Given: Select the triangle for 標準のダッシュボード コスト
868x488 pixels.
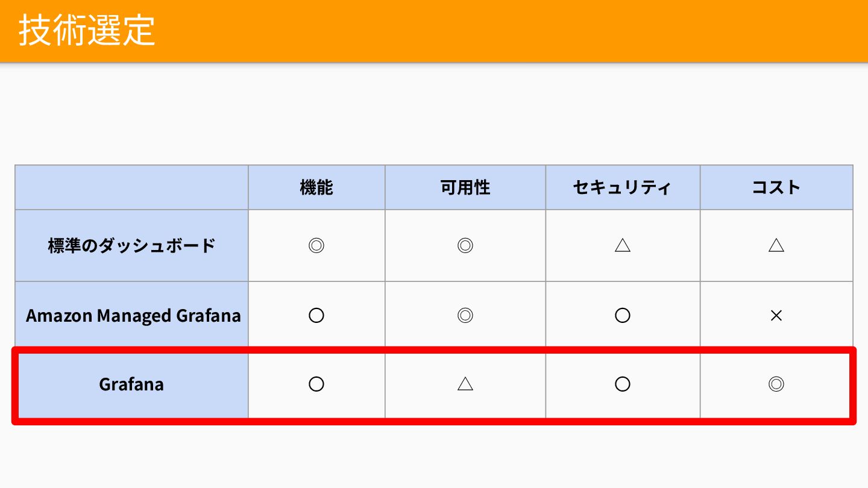Looking at the screenshot, I should pyautogui.click(x=776, y=246).
